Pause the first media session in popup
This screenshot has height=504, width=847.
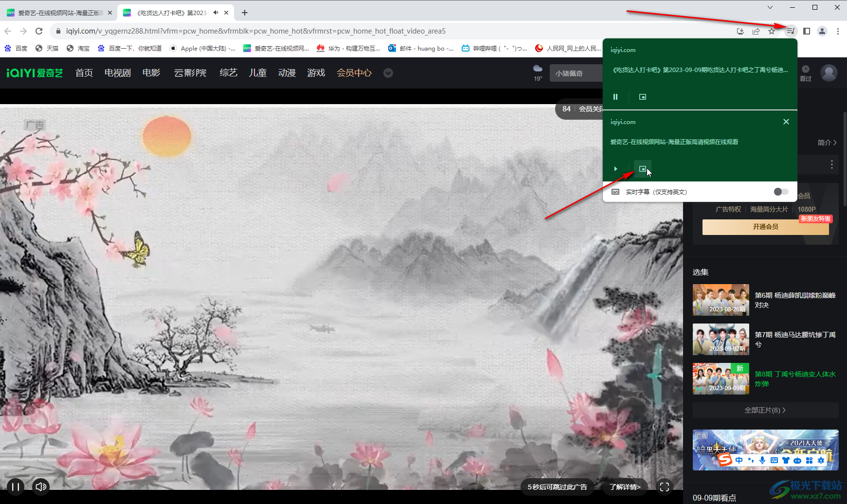[615, 97]
